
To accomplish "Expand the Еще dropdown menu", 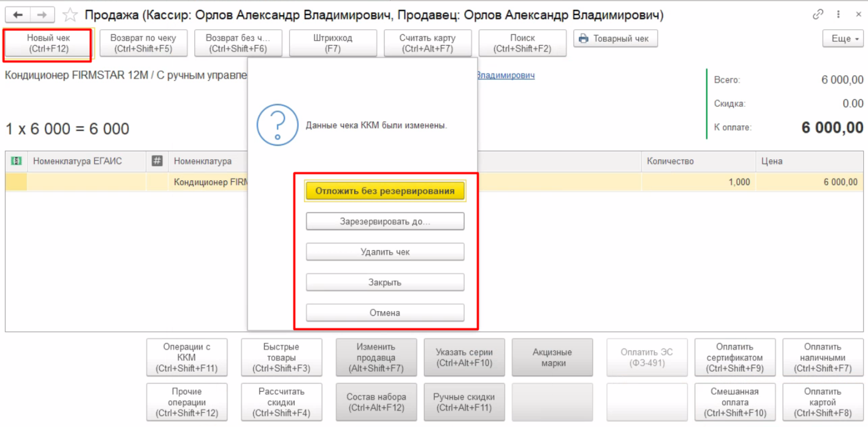I will [x=843, y=39].
